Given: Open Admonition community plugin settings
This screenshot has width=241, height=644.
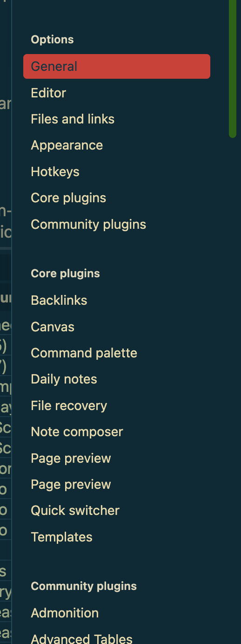Looking at the screenshot, I should (117, 613).
